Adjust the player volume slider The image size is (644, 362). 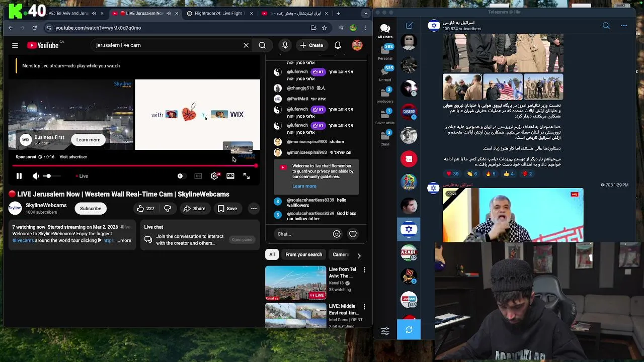coord(52,176)
